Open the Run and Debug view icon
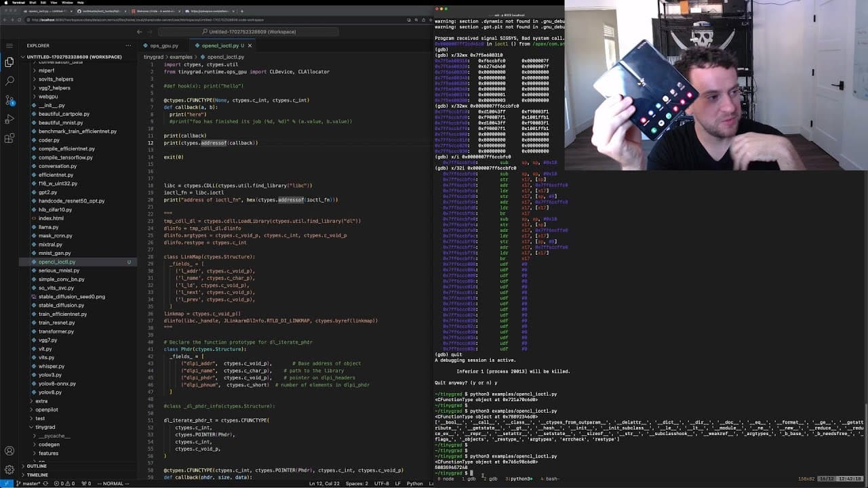 tap(9, 119)
